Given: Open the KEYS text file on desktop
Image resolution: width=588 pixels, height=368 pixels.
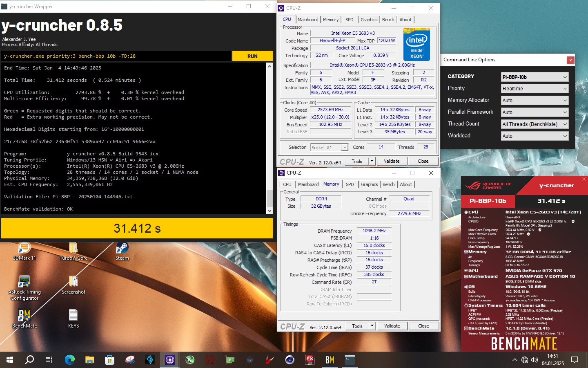Looking at the screenshot, I should (x=73, y=319).
